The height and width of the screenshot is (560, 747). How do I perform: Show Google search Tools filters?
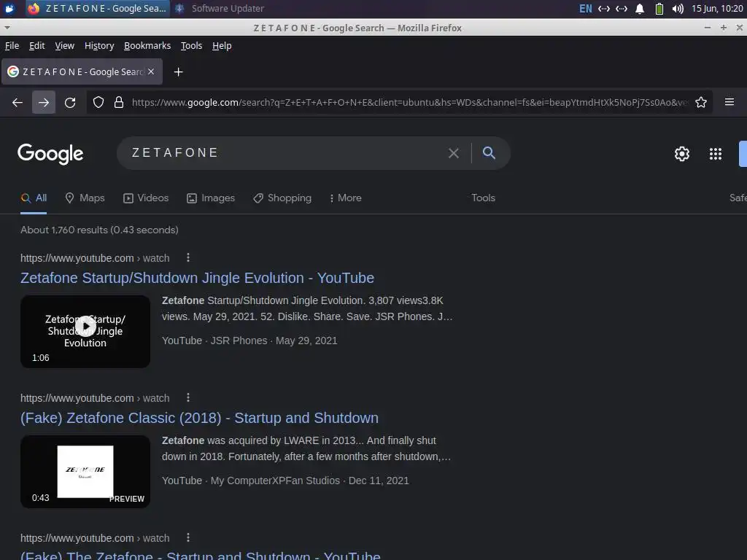click(x=483, y=198)
